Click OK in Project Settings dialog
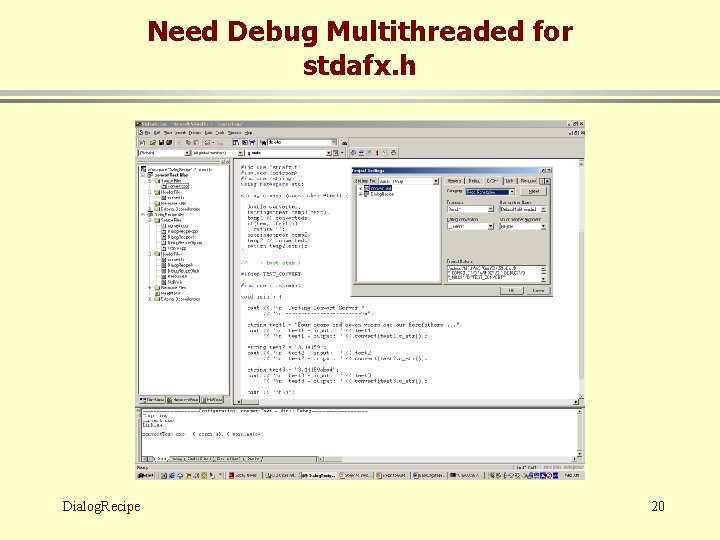Screen dimensions: 720x540 pos(511,290)
